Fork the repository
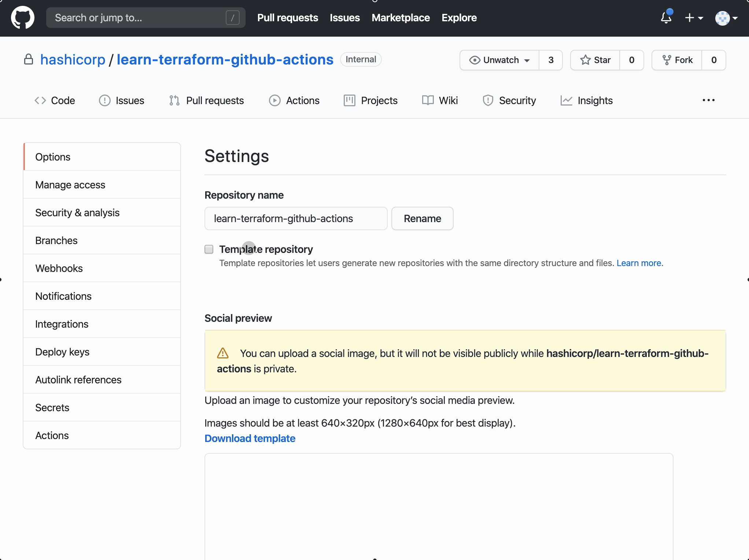 677,60
